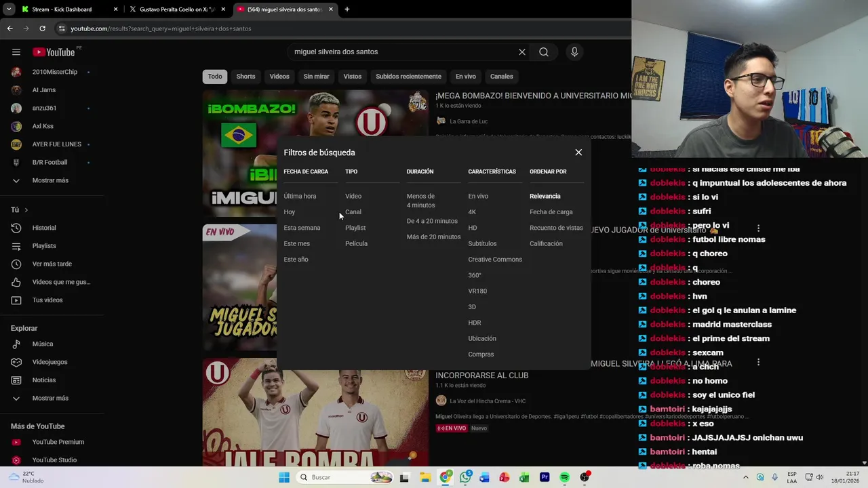Select the Canales filter chip
The image size is (868, 488).
click(x=502, y=77)
